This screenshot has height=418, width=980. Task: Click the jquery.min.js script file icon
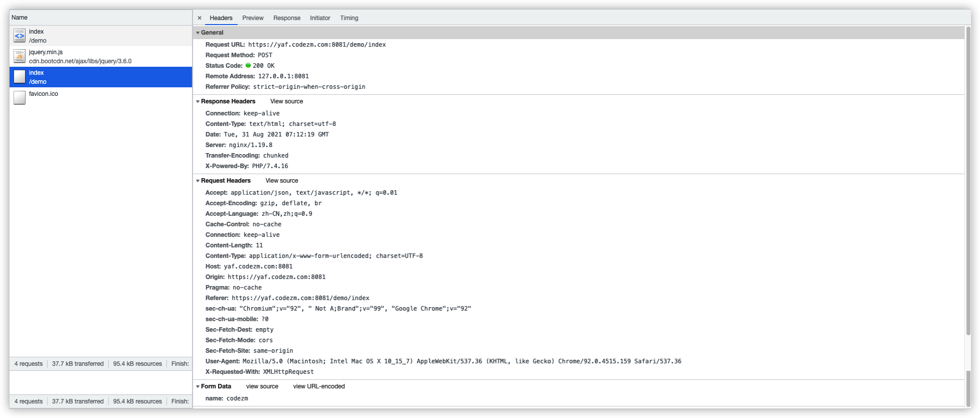click(x=20, y=56)
